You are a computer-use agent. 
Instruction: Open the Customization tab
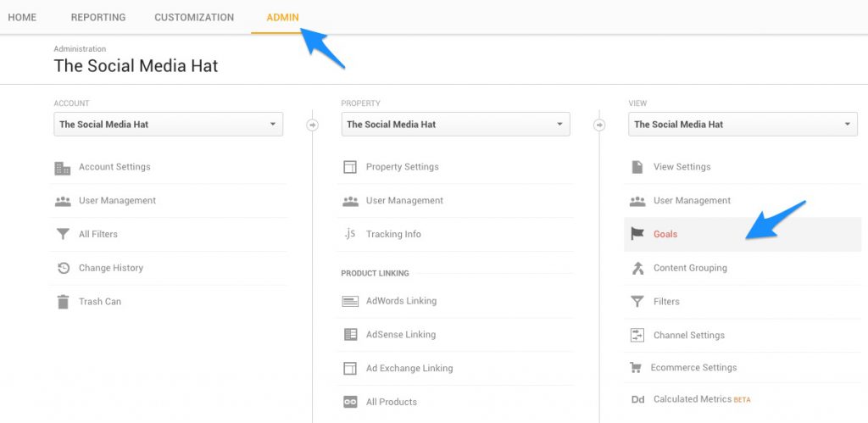pos(194,17)
